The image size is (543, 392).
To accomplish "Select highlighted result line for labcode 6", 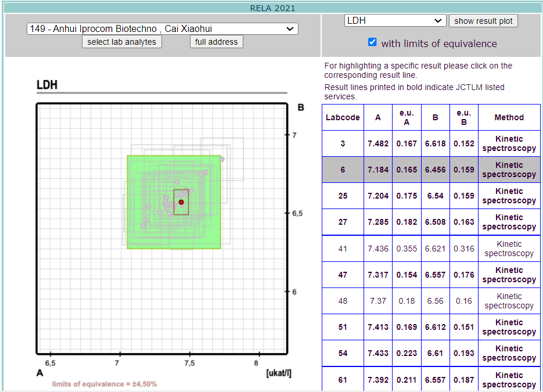I will click(x=431, y=170).
